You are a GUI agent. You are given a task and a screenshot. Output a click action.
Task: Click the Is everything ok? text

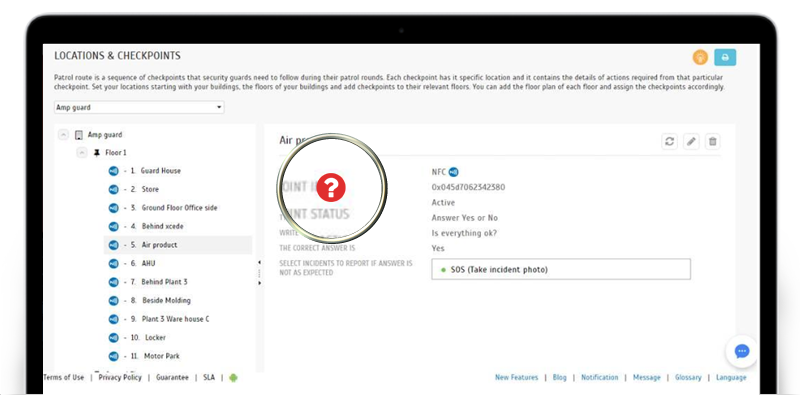pyautogui.click(x=464, y=233)
